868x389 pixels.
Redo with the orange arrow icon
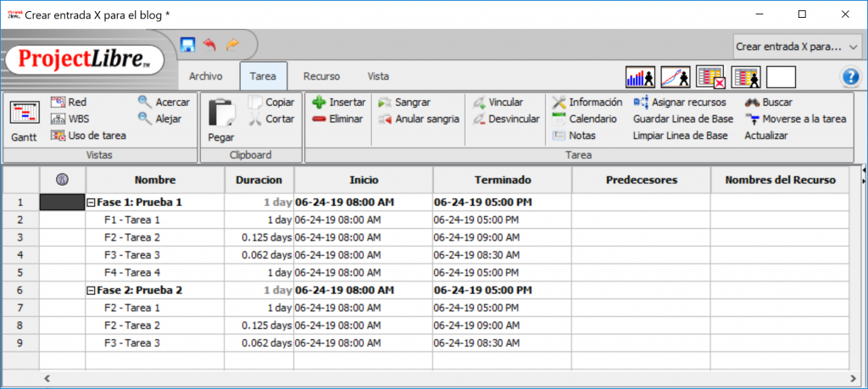[232, 44]
